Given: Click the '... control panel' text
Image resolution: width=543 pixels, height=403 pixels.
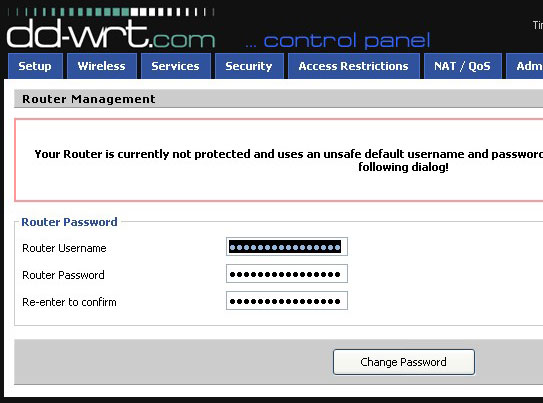Looking at the screenshot, I should tap(338, 41).
